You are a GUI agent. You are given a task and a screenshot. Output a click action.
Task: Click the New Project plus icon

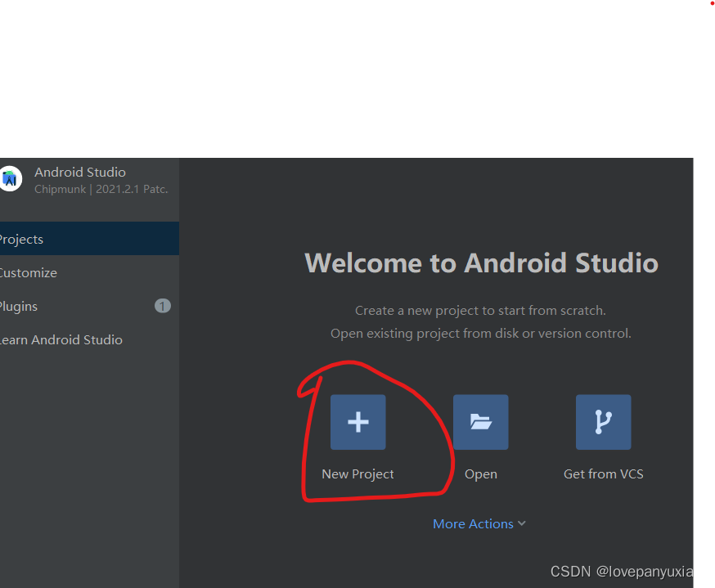pyautogui.click(x=358, y=422)
